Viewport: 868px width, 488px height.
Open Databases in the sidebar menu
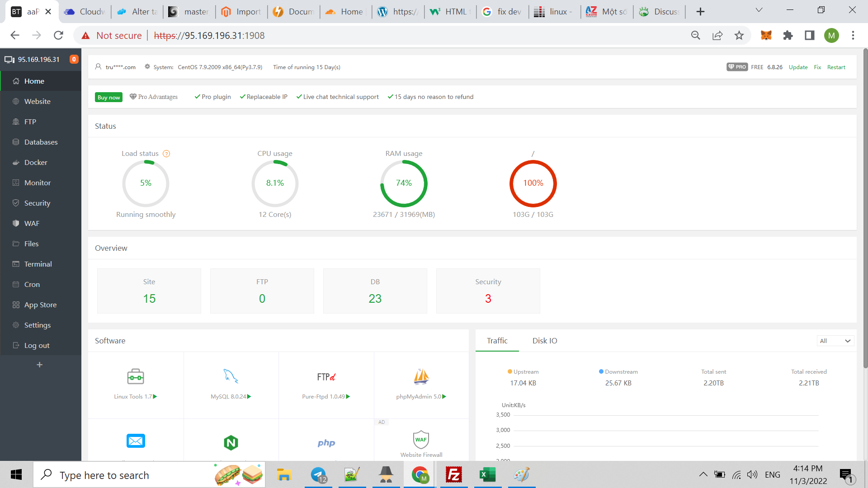(x=41, y=142)
